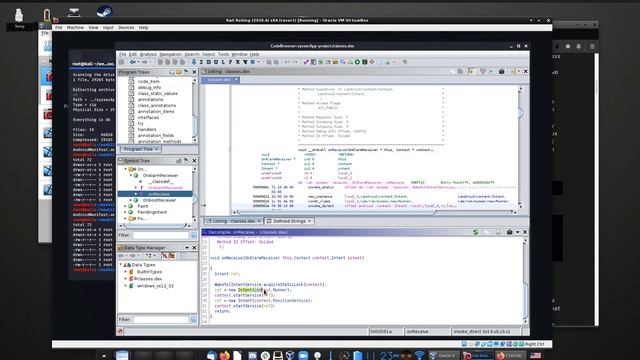Click the folder icon in Program Trees header
This screenshot has width=640, height=360.
(179, 72)
